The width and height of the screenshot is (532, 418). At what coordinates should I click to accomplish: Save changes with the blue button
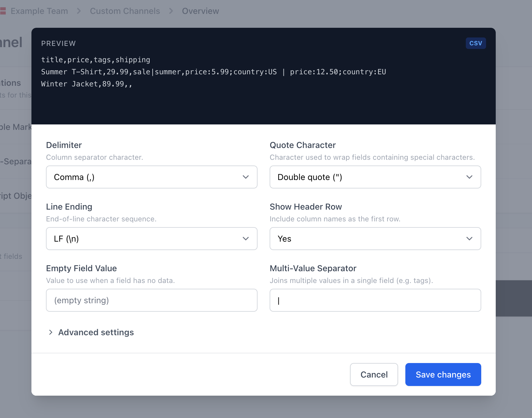pyautogui.click(x=443, y=375)
